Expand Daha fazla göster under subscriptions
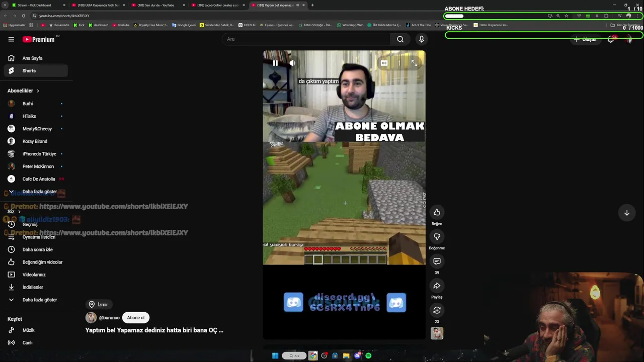This screenshot has height=362, width=644. tap(35, 192)
